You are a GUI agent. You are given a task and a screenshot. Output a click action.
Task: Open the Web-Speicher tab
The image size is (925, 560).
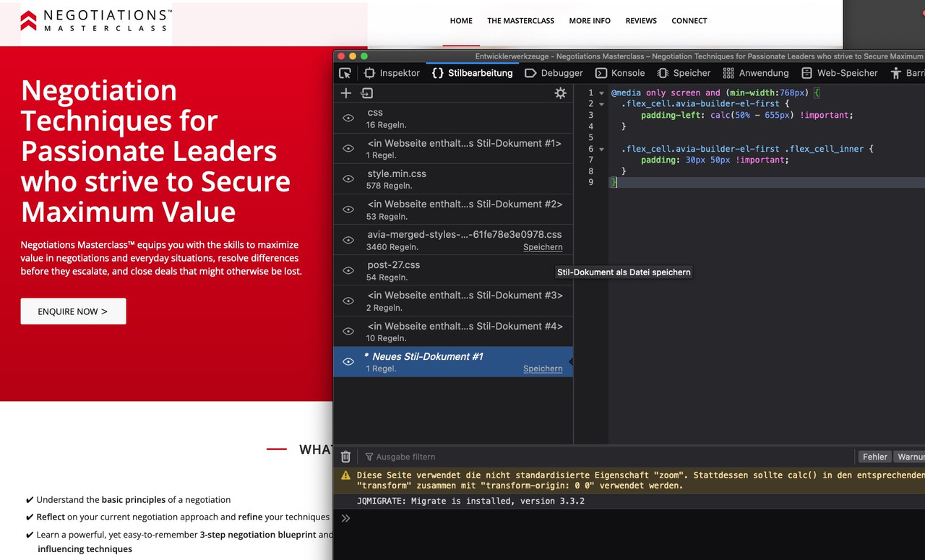tap(839, 73)
